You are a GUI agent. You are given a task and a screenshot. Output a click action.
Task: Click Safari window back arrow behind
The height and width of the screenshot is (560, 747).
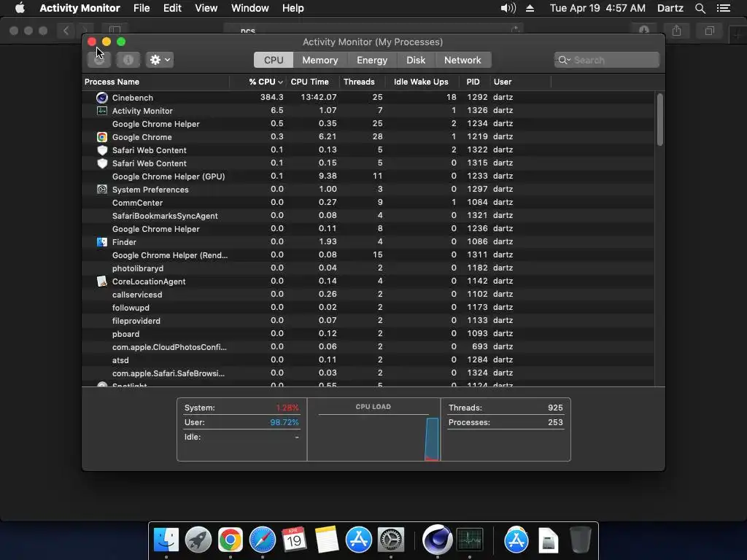(x=66, y=31)
